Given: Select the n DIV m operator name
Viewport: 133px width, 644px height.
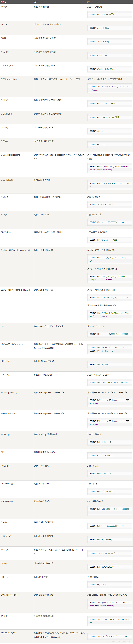Looking at the screenshot, I should coord(5,197).
